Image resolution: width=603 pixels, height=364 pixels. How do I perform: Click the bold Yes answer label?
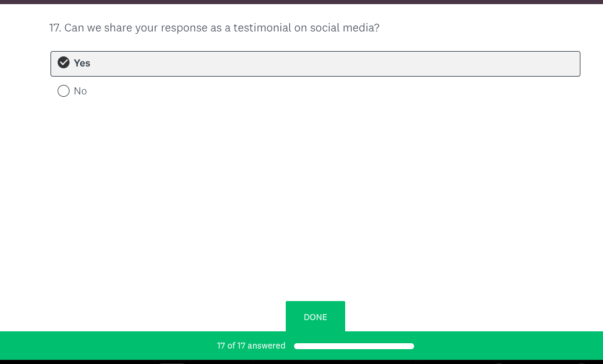pyautogui.click(x=82, y=63)
